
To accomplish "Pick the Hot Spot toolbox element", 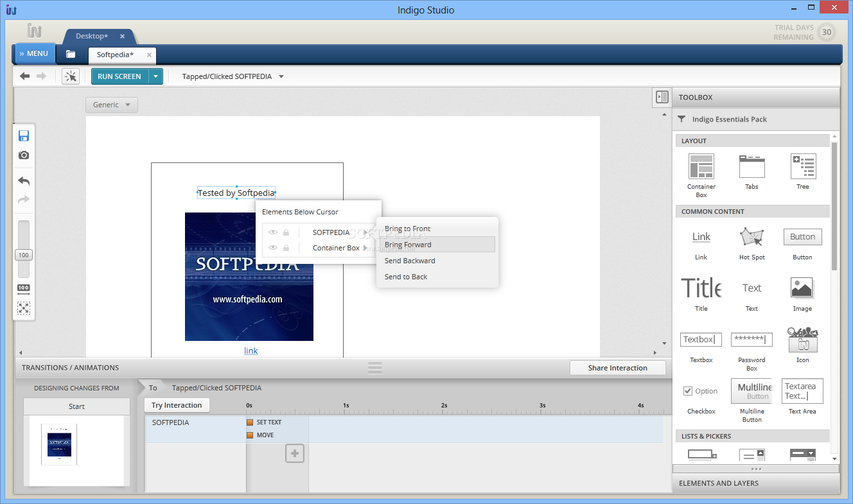I will click(752, 244).
